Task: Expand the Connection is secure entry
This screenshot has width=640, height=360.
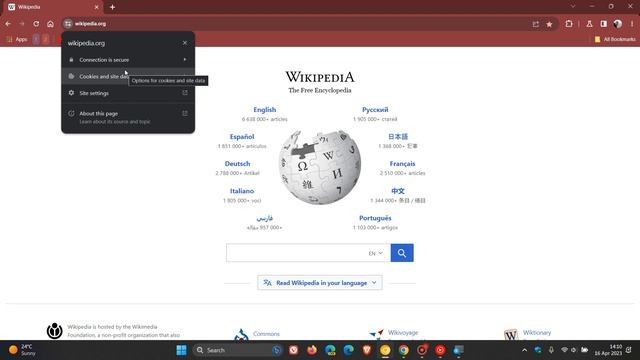Action: pos(128,60)
